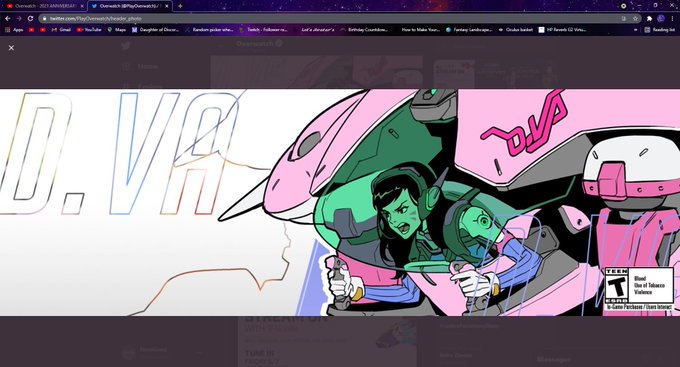Open the Apps bookmarks shortcut
The height and width of the screenshot is (367, 680).
click(x=13, y=30)
